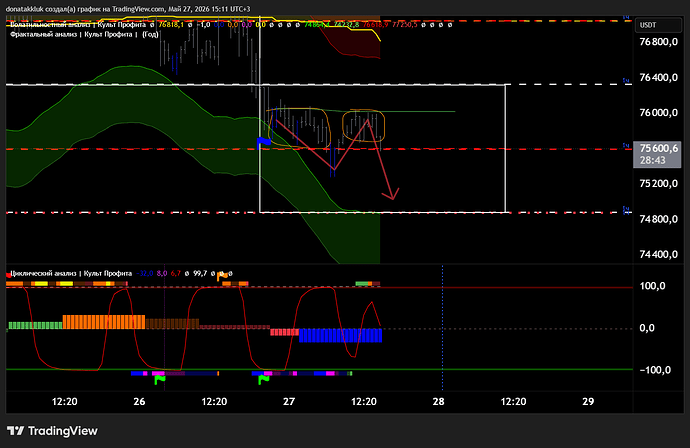Click the 76400,0 price axis label
The image size is (690, 448).
pyautogui.click(x=658, y=77)
